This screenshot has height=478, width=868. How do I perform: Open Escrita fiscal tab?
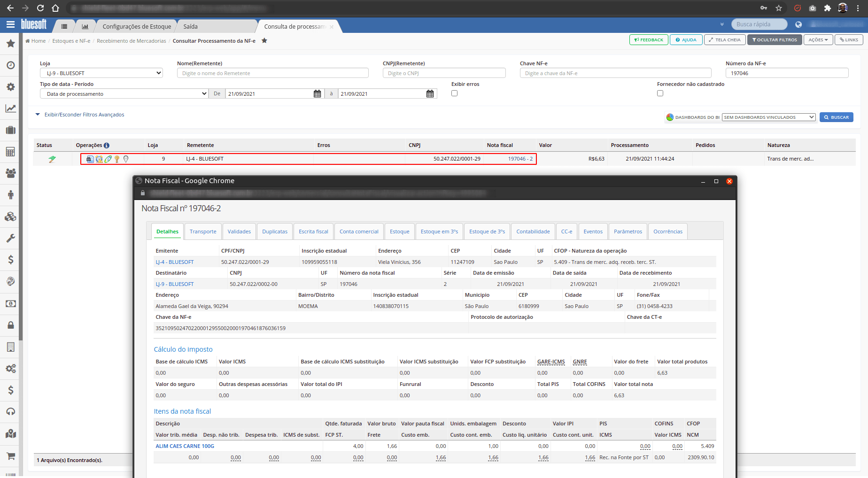[313, 231]
